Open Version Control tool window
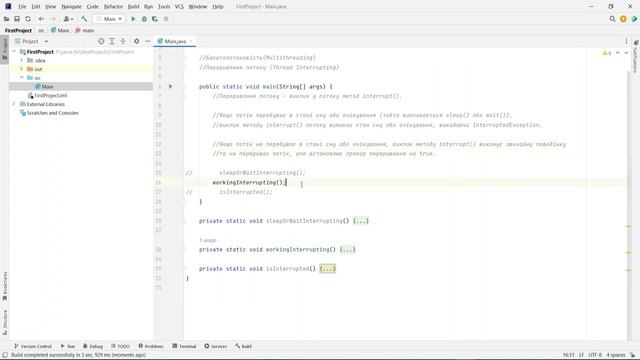Screen dimensions: 640x360 [33, 346]
